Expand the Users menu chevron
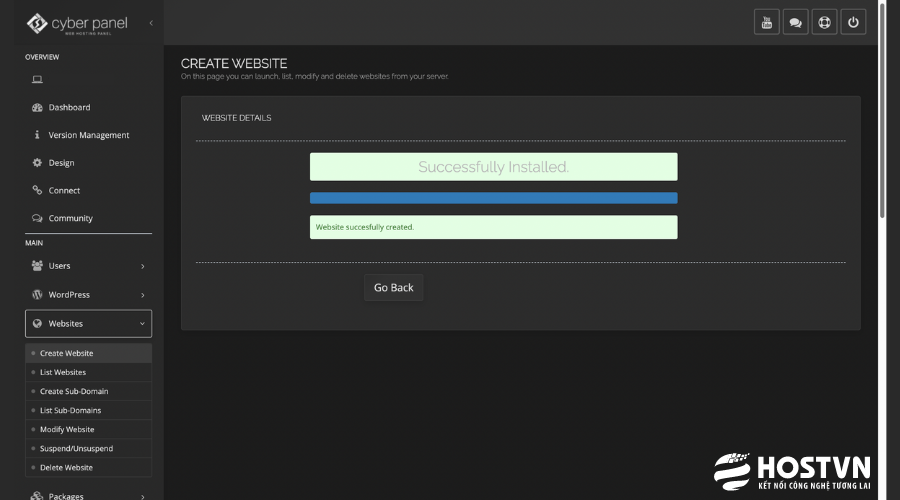900x500 pixels. [143, 266]
